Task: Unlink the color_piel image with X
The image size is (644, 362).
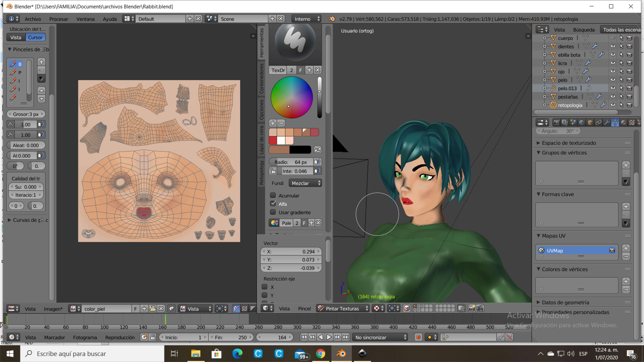Action: pos(161,309)
